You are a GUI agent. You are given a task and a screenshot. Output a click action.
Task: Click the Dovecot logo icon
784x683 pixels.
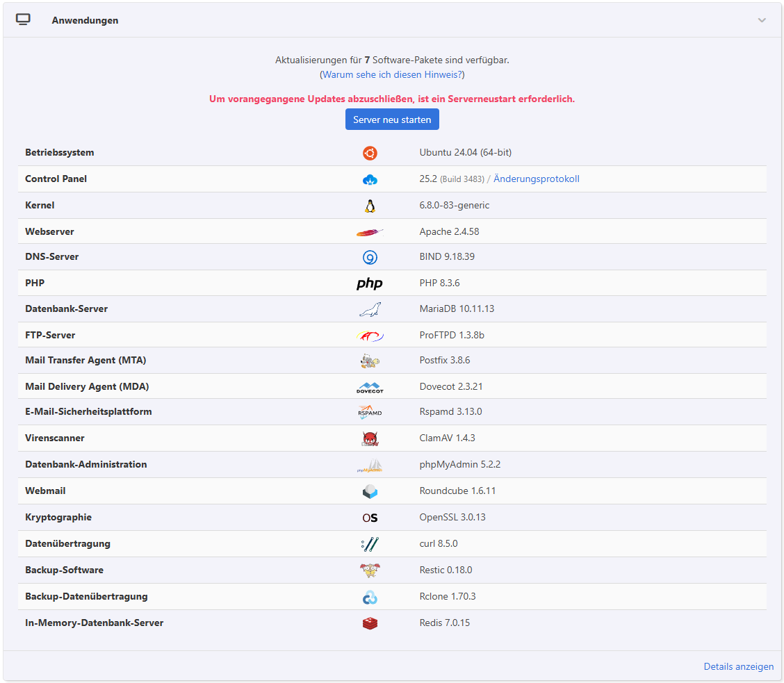click(x=369, y=388)
